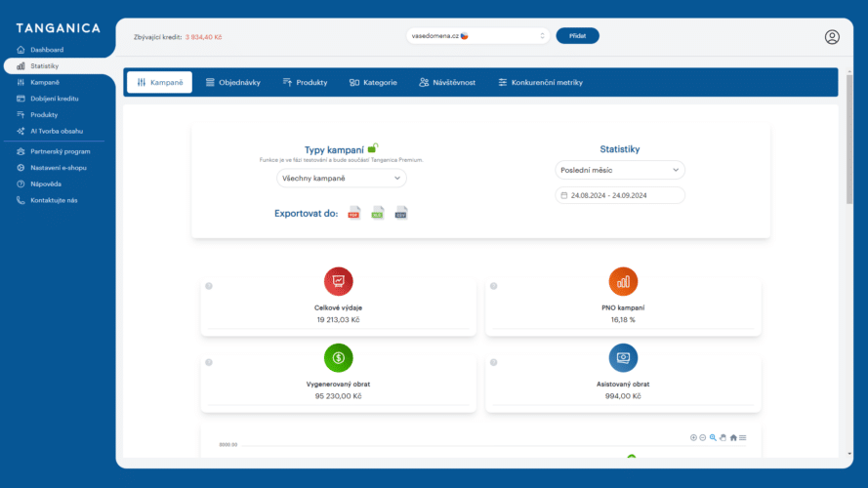The width and height of the screenshot is (868, 488).
Task: Open the chart hamburger menu icon
Action: 743,437
